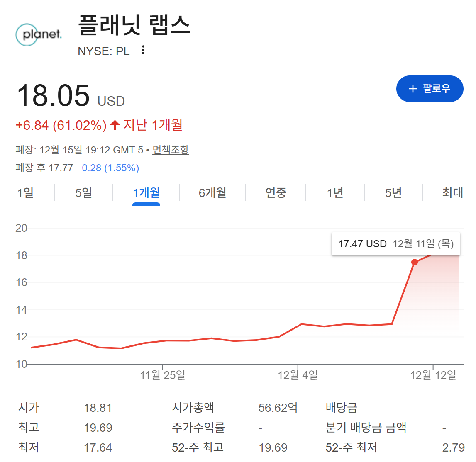Image resolution: width=476 pixels, height=462 pixels.
Task: Select the 5년 range tab
Action: [x=393, y=192]
